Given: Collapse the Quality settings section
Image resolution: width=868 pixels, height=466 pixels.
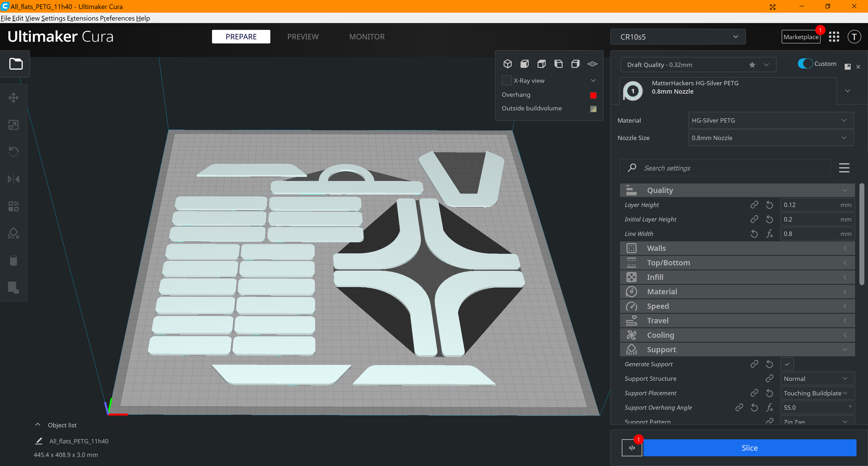Looking at the screenshot, I should tap(737, 190).
